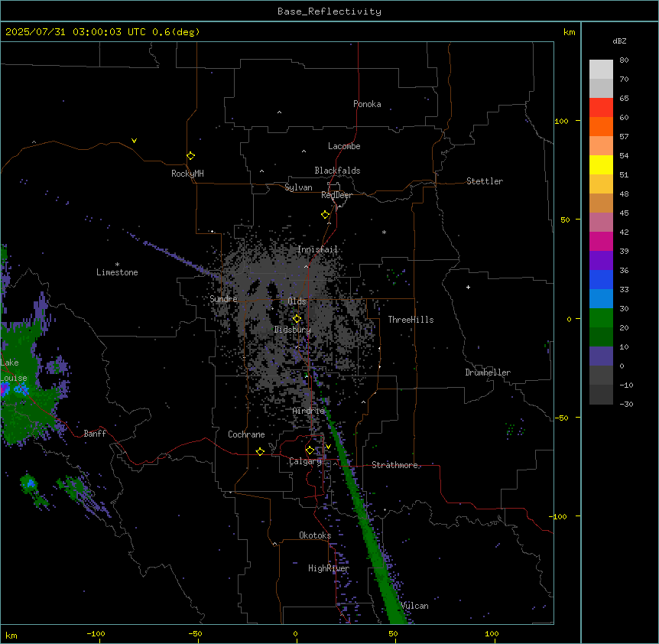Click the km unit label at top right
Viewport: 659px width, 644px height.
569,32
